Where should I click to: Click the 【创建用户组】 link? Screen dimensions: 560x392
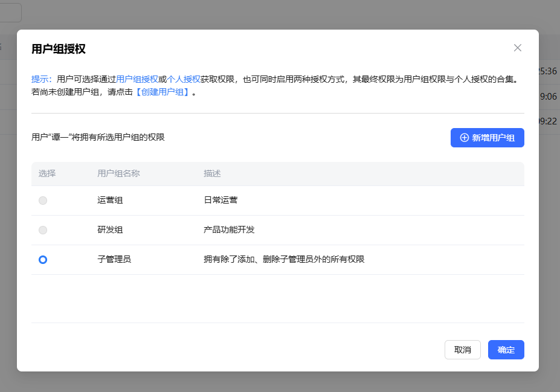pos(162,92)
